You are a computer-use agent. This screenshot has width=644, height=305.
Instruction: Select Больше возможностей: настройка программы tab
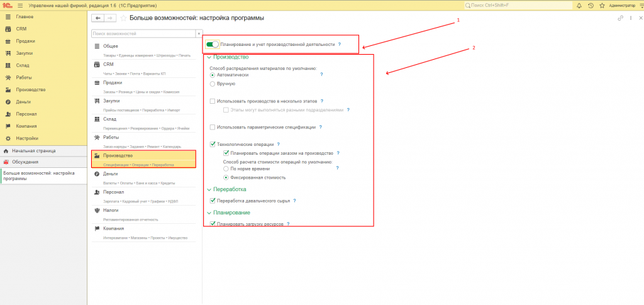(x=43, y=176)
